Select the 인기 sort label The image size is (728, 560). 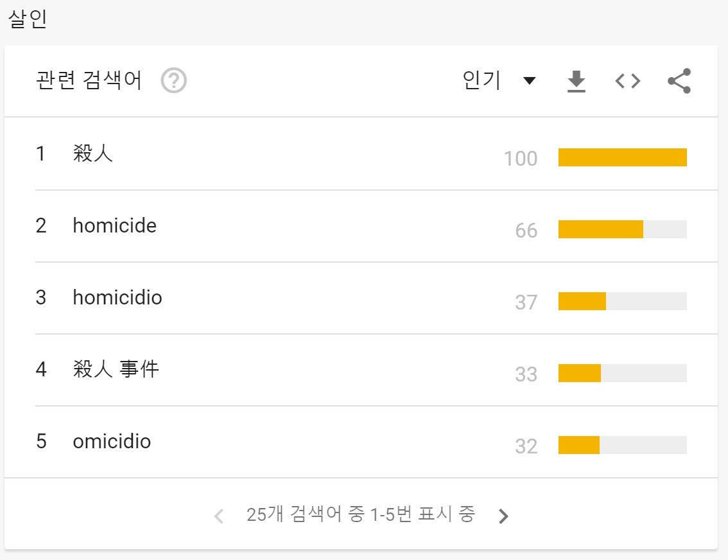481,80
